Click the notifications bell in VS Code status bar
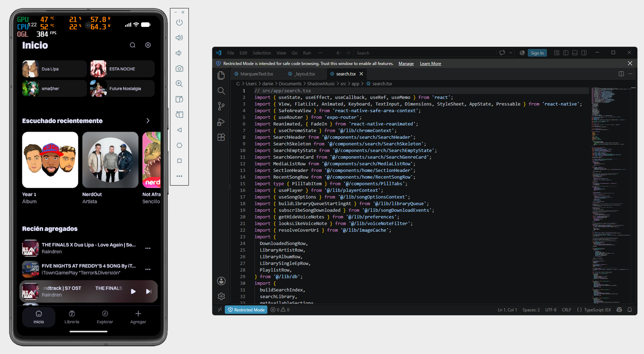 (x=630, y=310)
